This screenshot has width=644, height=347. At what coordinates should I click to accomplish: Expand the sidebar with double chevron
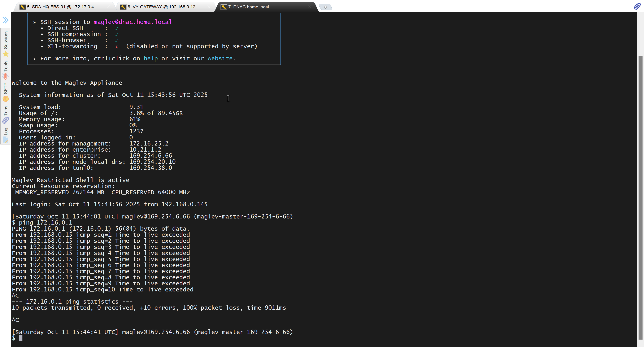[5, 20]
